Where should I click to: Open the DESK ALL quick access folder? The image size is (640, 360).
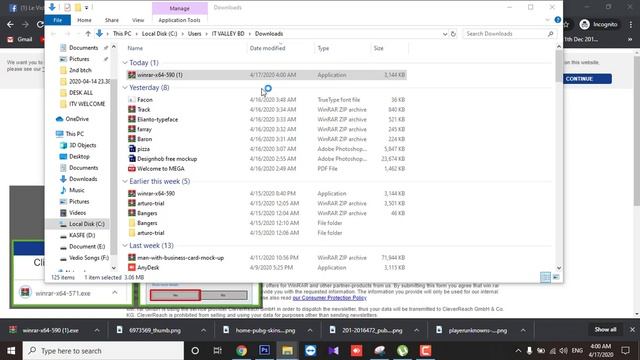(x=80, y=93)
